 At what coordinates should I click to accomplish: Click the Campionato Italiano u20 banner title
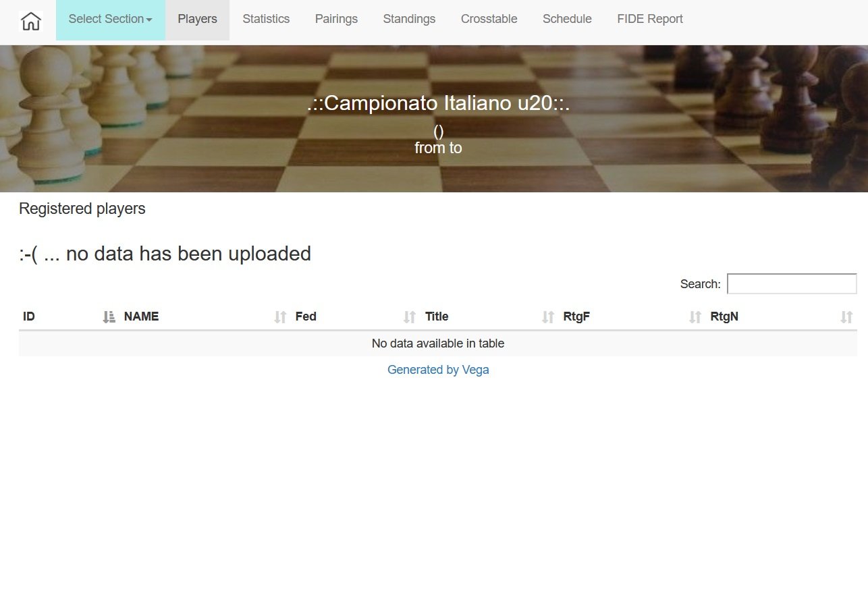(x=438, y=103)
